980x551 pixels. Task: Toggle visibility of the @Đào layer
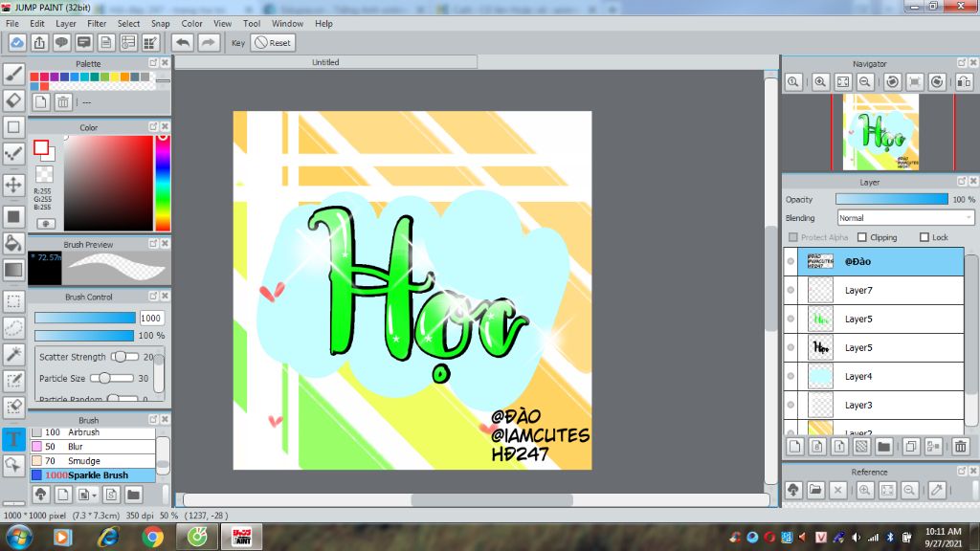coord(791,261)
